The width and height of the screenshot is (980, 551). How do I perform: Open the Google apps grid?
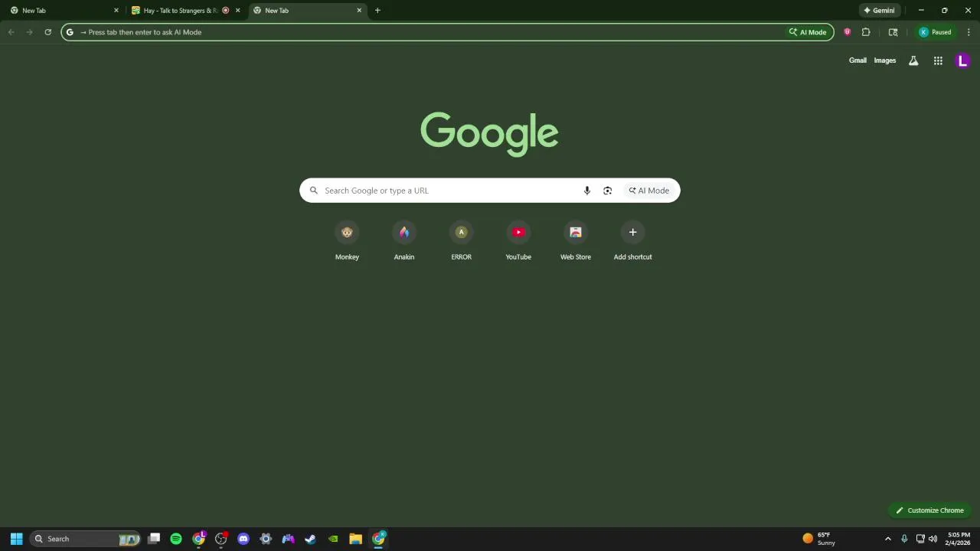click(938, 60)
